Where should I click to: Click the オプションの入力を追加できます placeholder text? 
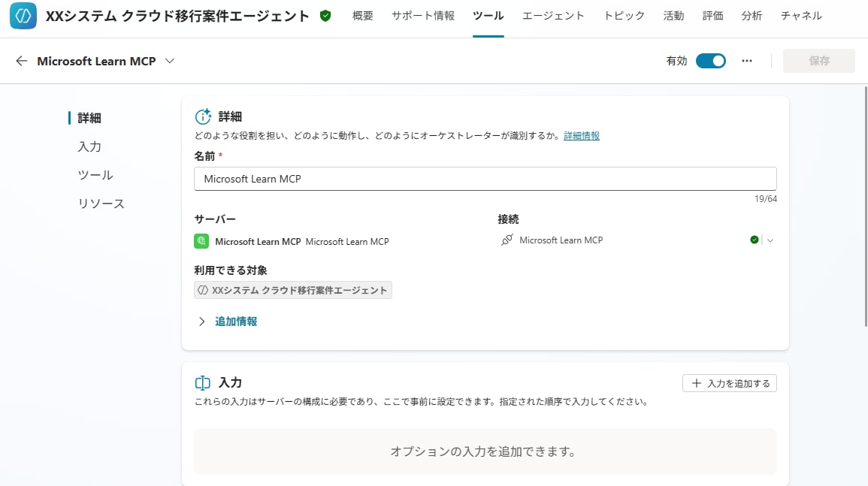pos(482,451)
